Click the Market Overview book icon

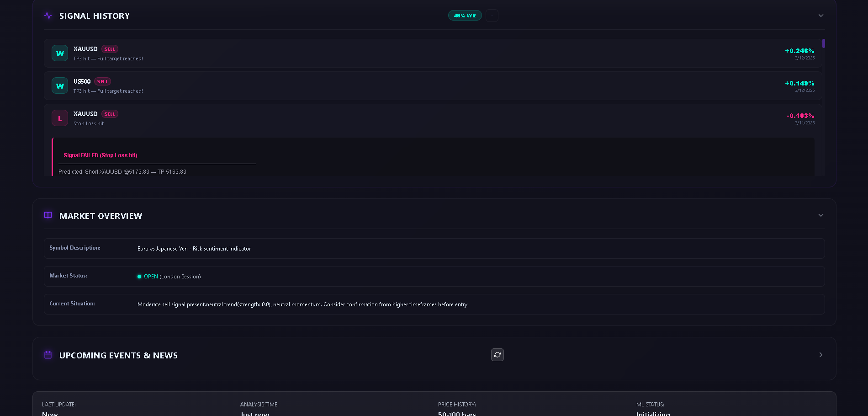pyautogui.click(x=48, y=215)
